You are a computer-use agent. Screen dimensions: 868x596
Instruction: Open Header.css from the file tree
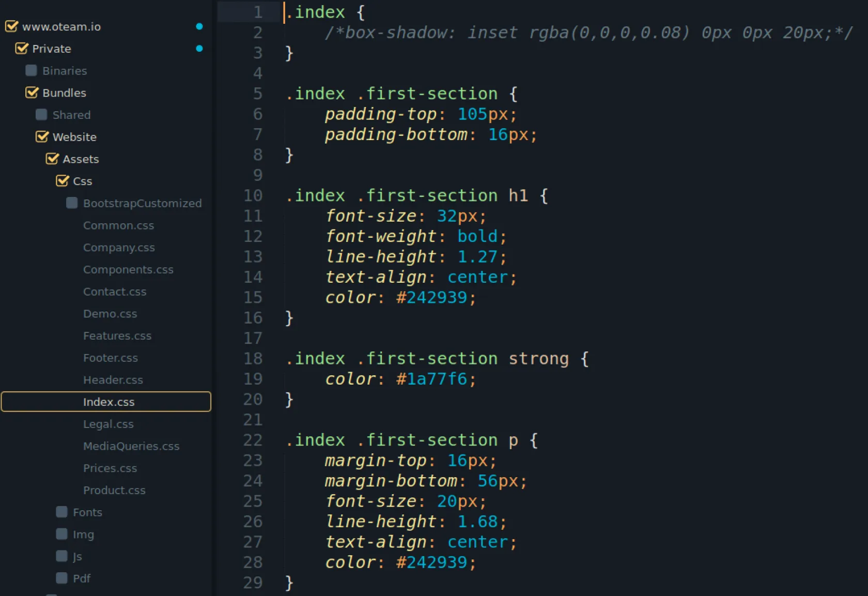click(x=113, y=380)
